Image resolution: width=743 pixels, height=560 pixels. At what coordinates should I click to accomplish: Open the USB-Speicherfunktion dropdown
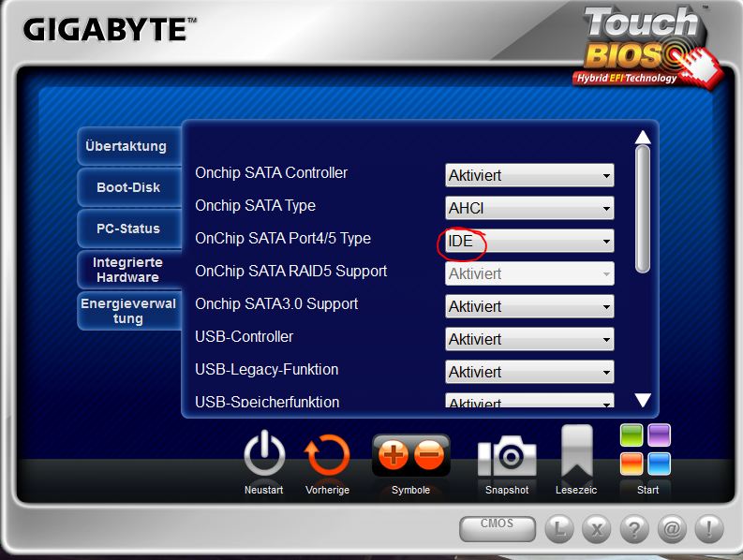tap(529, 401)
